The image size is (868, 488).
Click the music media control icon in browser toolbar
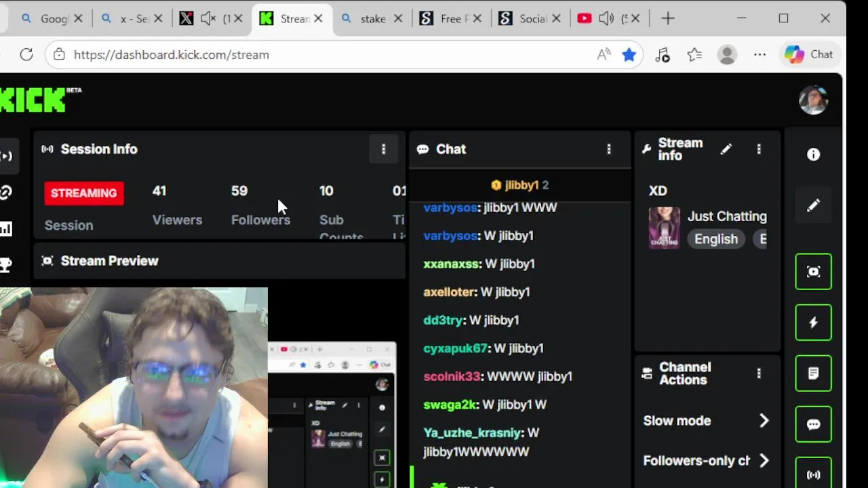pos(663,55)
